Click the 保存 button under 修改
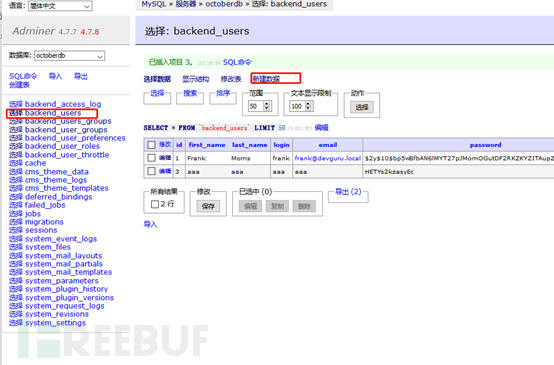554x365 pixels. [x=208, y=206]
